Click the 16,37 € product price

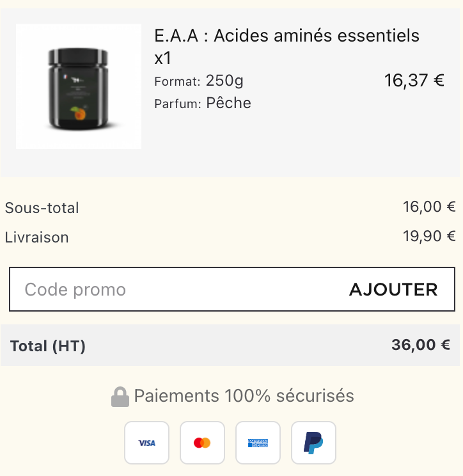point(414,81)
